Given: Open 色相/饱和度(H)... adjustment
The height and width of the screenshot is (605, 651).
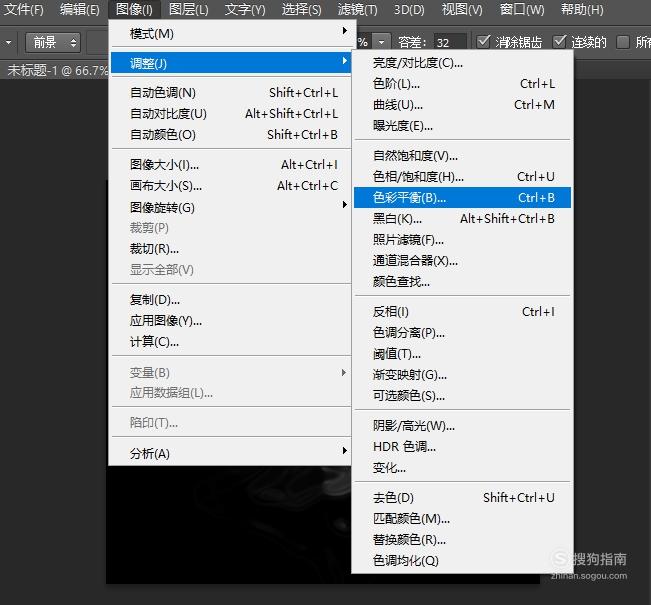Looking at the screenshot, I should pos(462,177).
